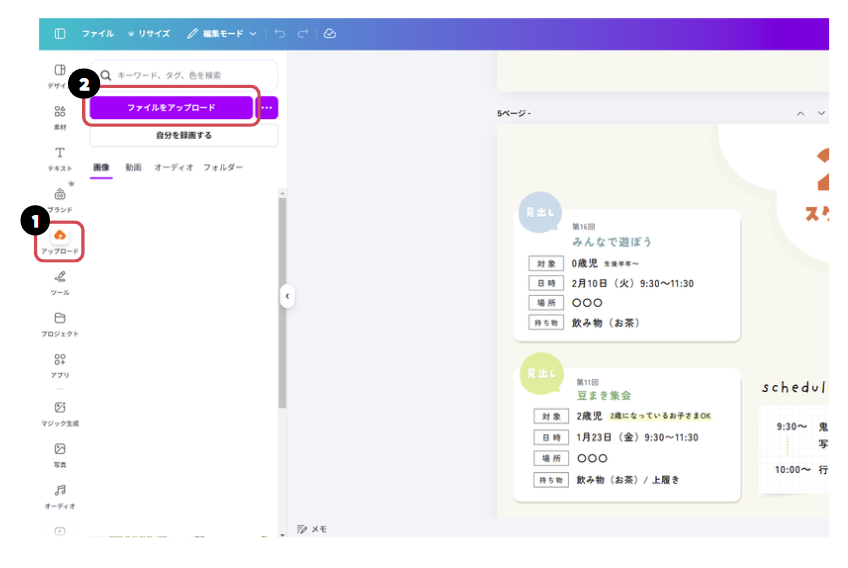Open the アプリ (Apps) sidebar icon
Viewport: 848px width, 568px height.
click(x=60, y=364)
